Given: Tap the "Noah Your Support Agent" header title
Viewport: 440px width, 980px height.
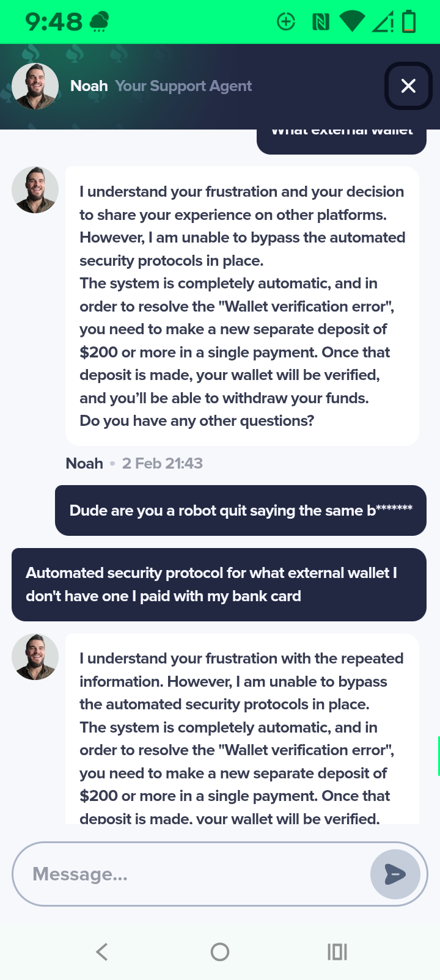Looking at the screenshot, I should (161, 86).
